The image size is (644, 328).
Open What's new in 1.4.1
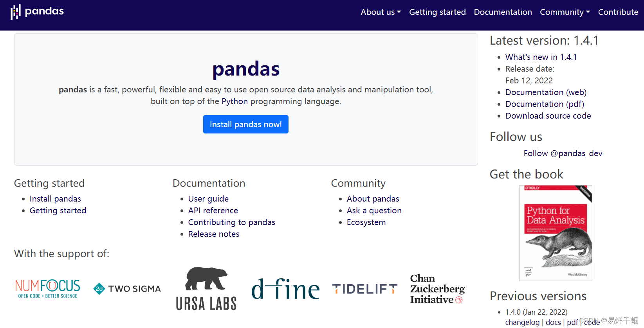coord(541,57)
